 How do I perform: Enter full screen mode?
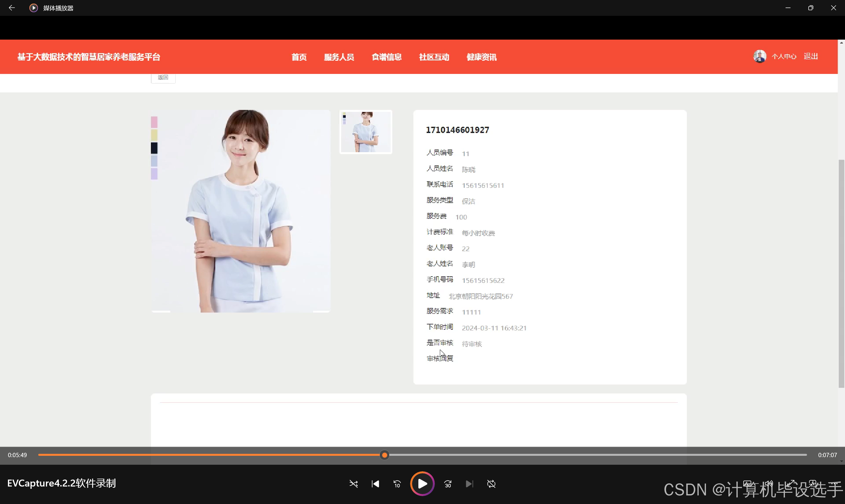pyautogui.click(x=791, y=484)
